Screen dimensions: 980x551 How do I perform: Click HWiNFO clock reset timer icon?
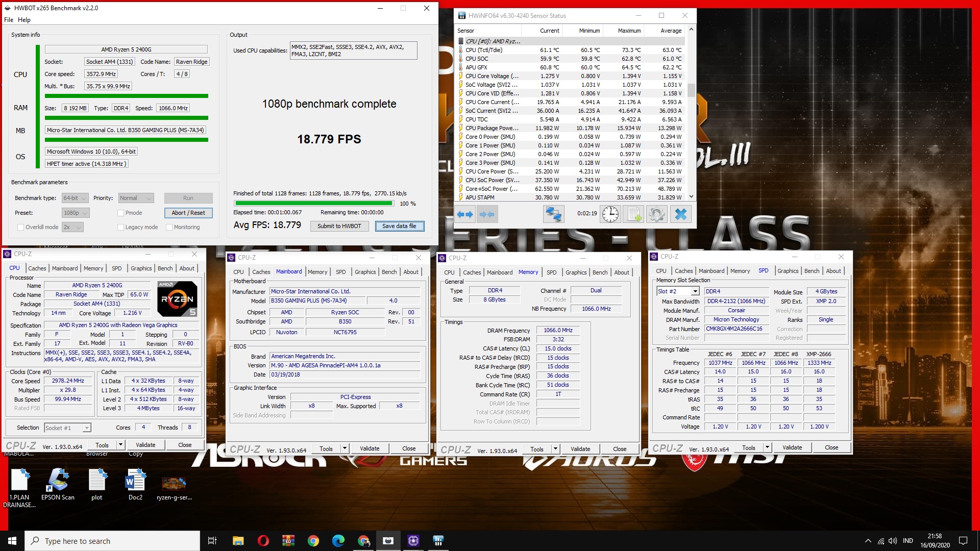[610, 214]
